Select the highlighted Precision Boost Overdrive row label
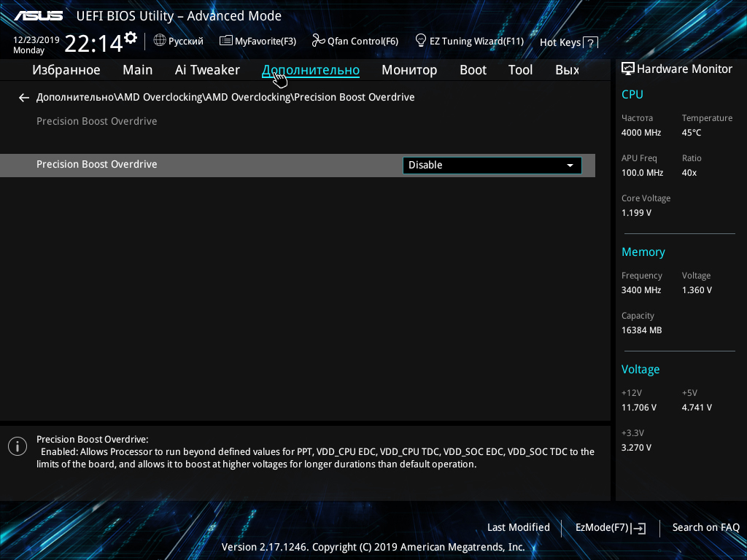The height and width of the screenshot is (560, 747). tap(97, 164)
